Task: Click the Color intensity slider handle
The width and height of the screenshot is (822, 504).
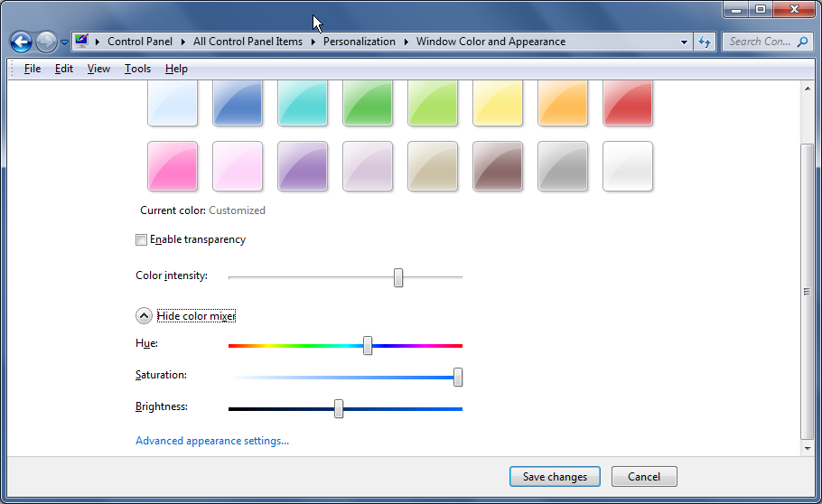Action: point(398,278)
